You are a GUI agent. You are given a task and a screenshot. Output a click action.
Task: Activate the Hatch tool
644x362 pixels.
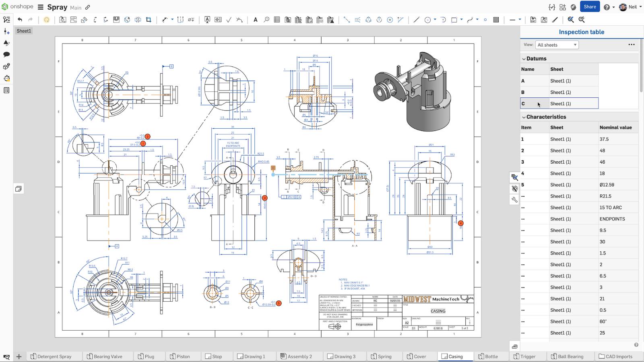(497, 19)
